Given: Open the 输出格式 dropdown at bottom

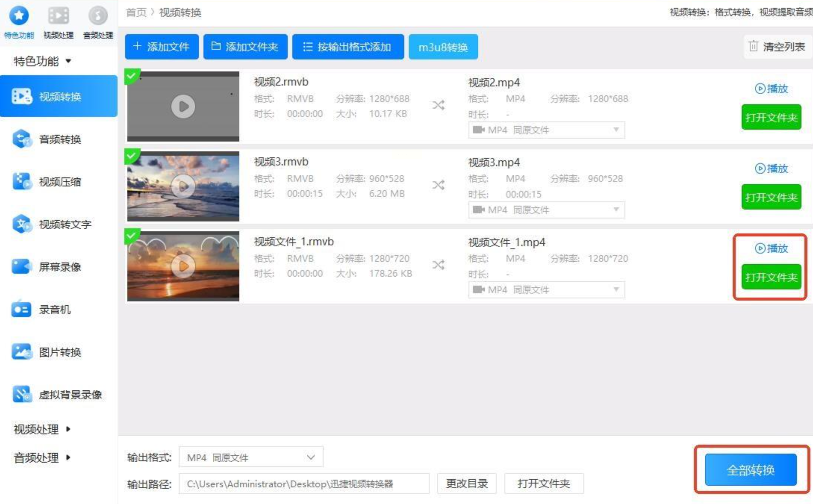Looking at the screenshot, I should click(251, 457).
